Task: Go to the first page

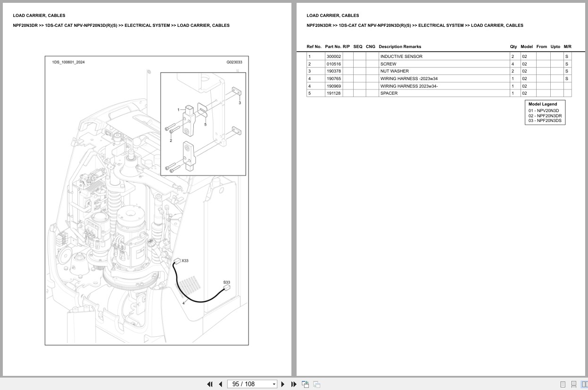Action: coord(210,384)
